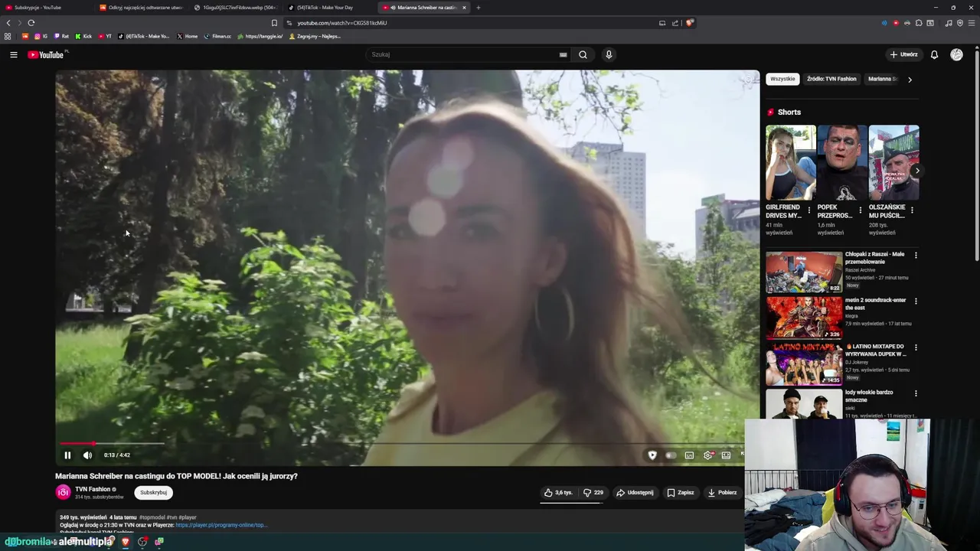
Task: Save the video with Zapisz
Action: pyautogui.click(x=681, y=493)
